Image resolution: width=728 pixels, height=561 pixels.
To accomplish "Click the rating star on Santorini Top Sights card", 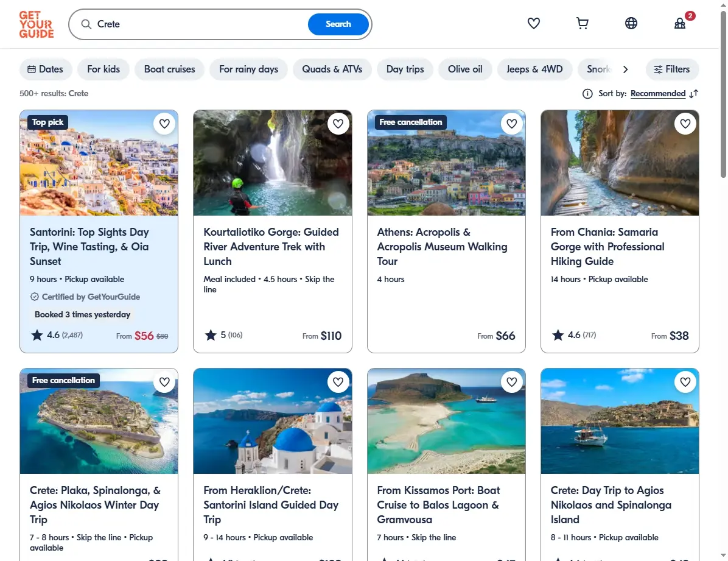I will [x=37, y=335].
